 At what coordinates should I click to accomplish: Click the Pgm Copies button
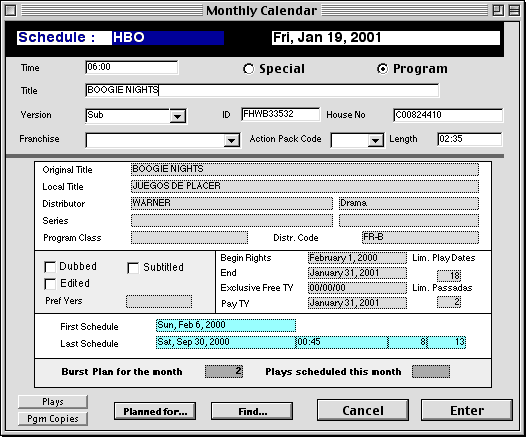(53, 419)
